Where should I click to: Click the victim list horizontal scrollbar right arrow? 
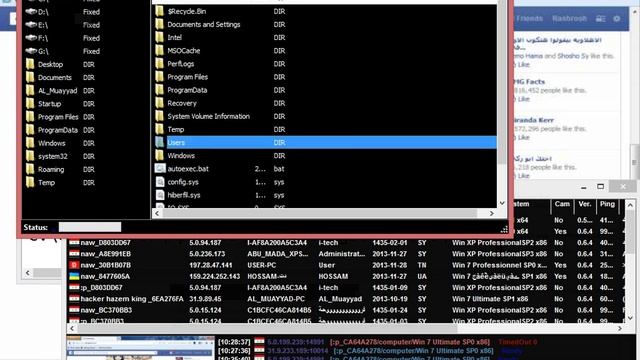point(620,328)
